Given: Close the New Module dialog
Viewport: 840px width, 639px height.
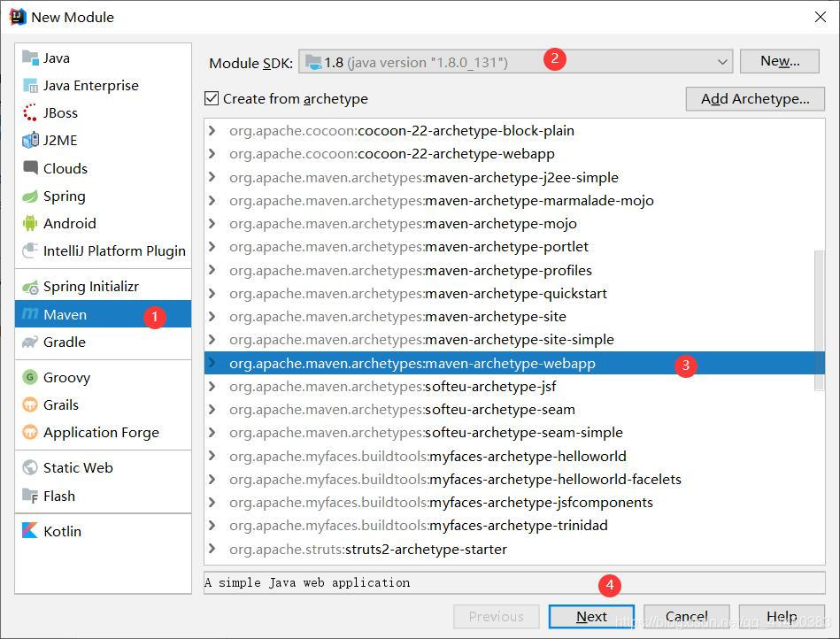Looking at the screenshot, I should pos(821,17).
